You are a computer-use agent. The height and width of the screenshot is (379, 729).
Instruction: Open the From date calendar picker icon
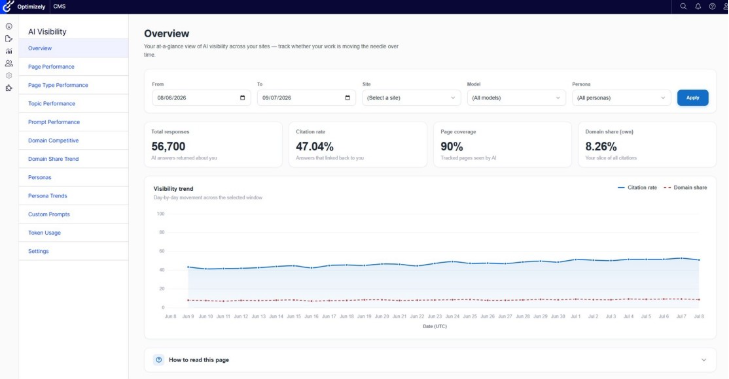click(242, 98)
